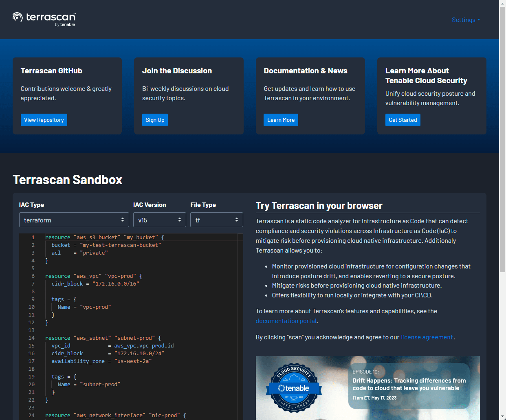Open the IAC Type terraform dropdown
Image resolution: width=506 pixels, height=420 pixels.
pos(74,220)
